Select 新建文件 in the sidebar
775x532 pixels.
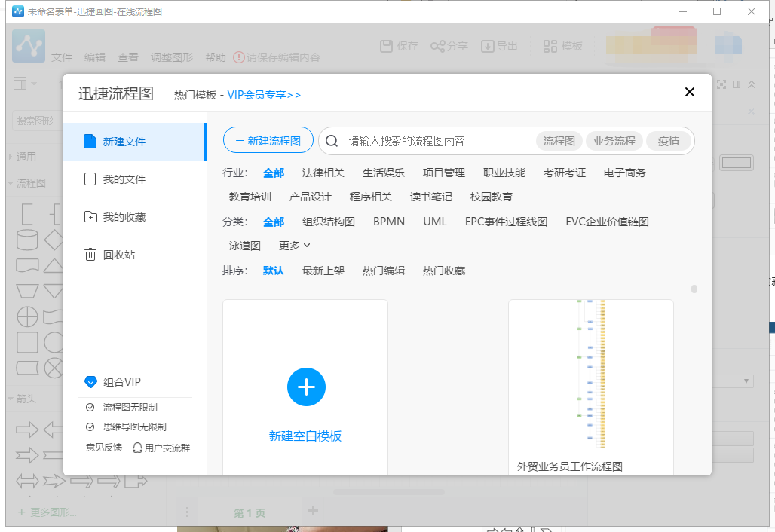coord(134,142)
